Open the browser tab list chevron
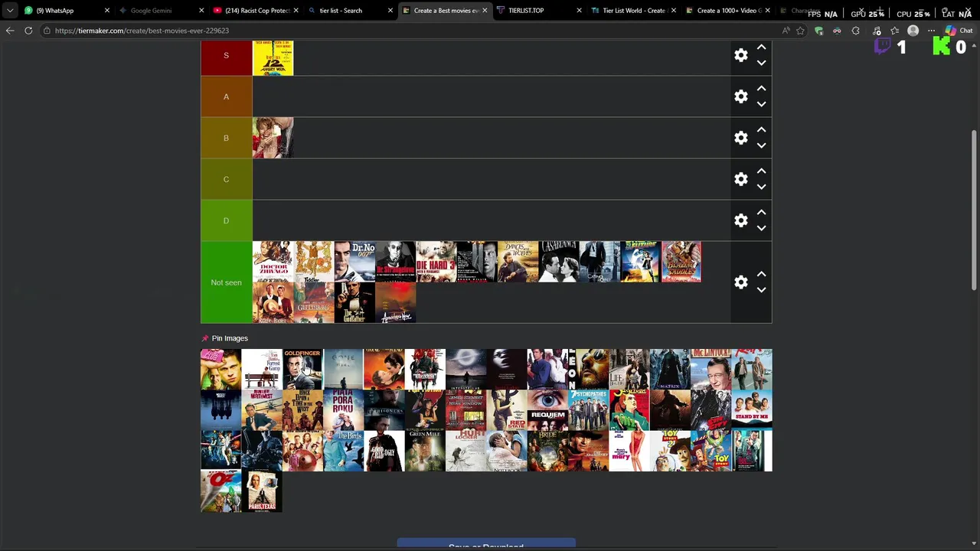Image resolution: width=980 pixels, height=551 pixels. point(10,11)
